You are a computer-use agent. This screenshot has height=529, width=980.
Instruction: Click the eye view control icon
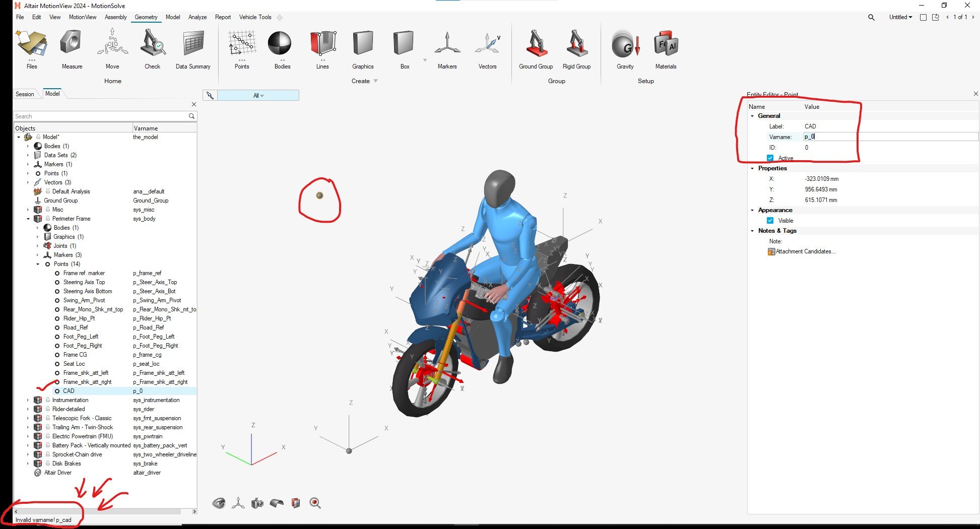click(219, 503)
